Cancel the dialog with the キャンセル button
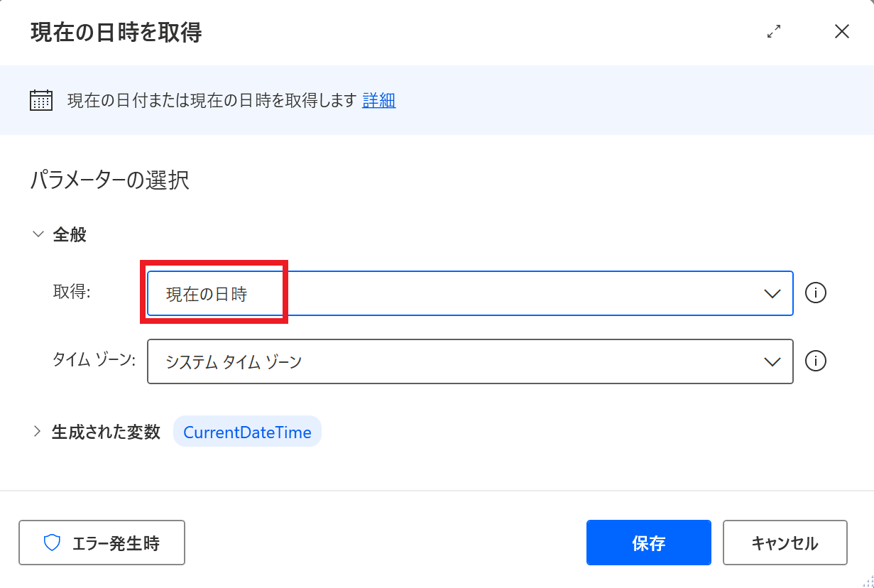The width and height of the screenshot is (874, 588). [785, 543]
